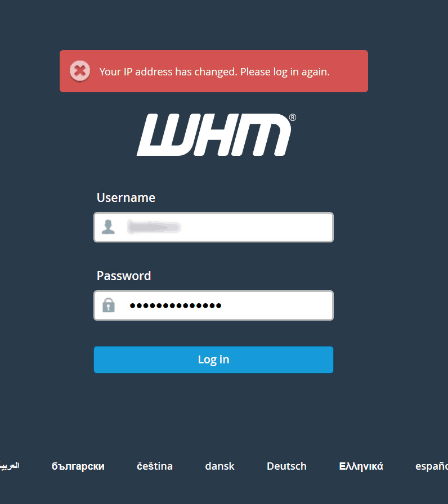This screenshot has width=448, height=504.
Task: Click the padlock icon in Password field
Action: pyautogui.click(x=109, y=305)
